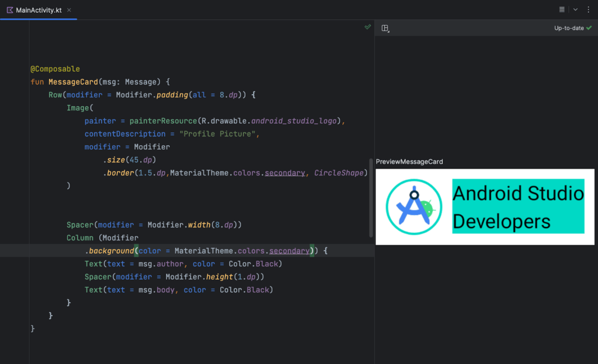The height and width of the screenshot is (364, 598).
Task: Expand the preview panel options with the down arrow
Action: [575, 9]
